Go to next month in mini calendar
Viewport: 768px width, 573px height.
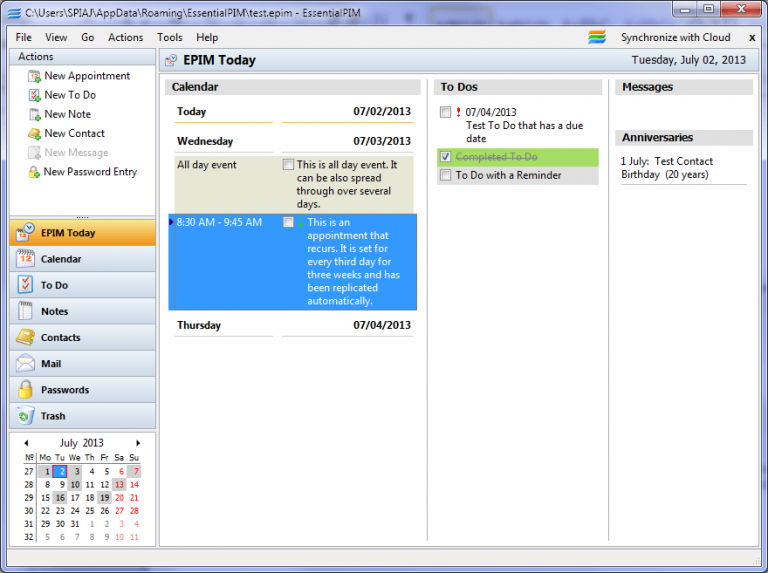(x=138, y=443)
